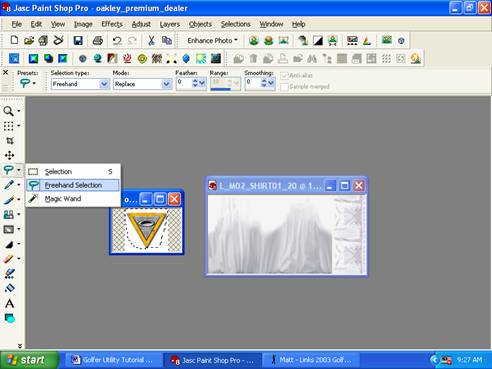Image resolution: width=492 pixels, height=369 pixels.
Task: Open the Layers menu
Action: click(170, 24)
